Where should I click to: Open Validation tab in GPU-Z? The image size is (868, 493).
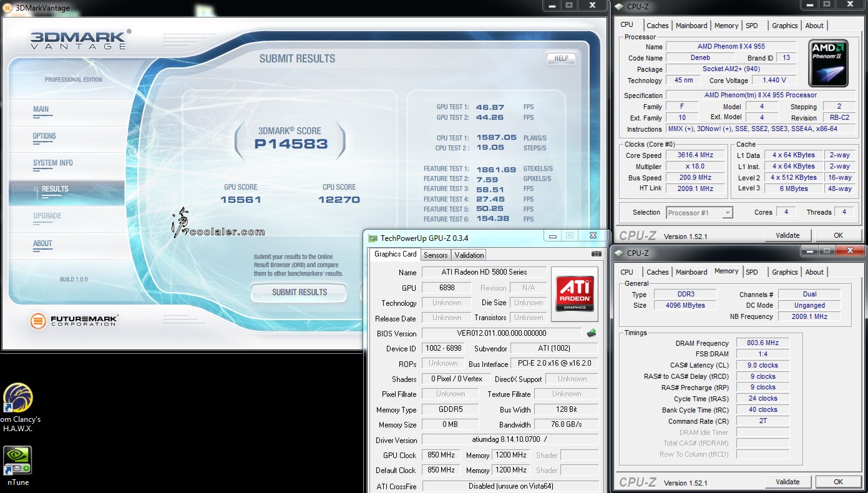(469, 255)
